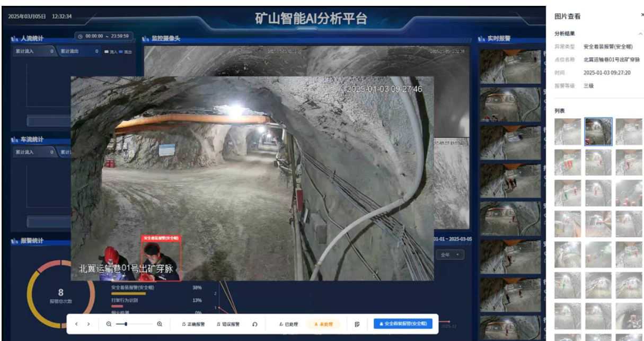The width and height of the screenshot is (644, 341).
Task: Collapse the 分析结果 section
Action: pyautogui.click(x=640, y=34)
